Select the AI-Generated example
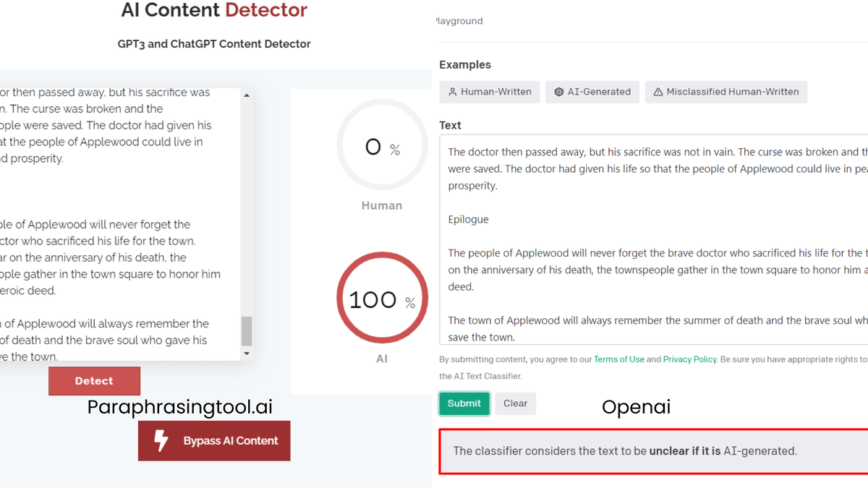Screen dimensions: 868x488 pyautogui.click(x=592, y=92)
